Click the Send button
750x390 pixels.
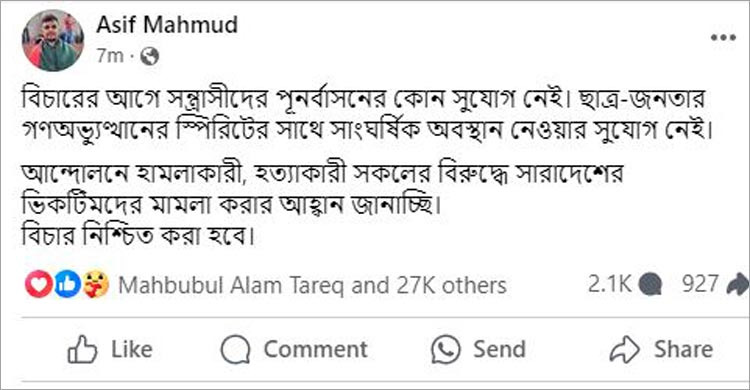tap(478, 349)
